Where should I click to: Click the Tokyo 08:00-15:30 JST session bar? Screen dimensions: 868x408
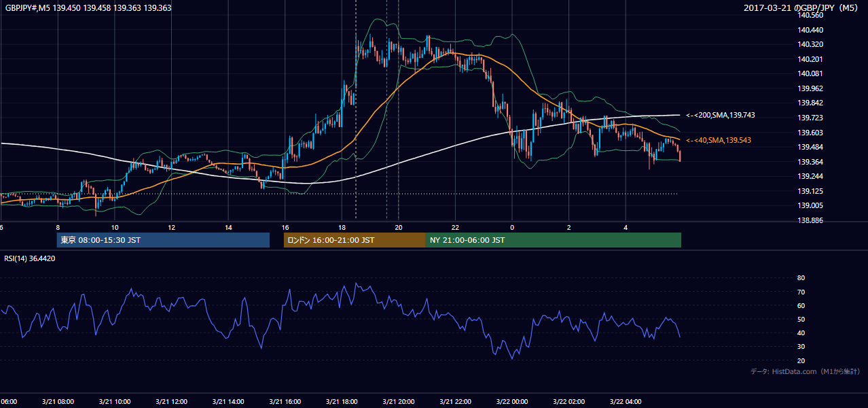click(163, 240)
